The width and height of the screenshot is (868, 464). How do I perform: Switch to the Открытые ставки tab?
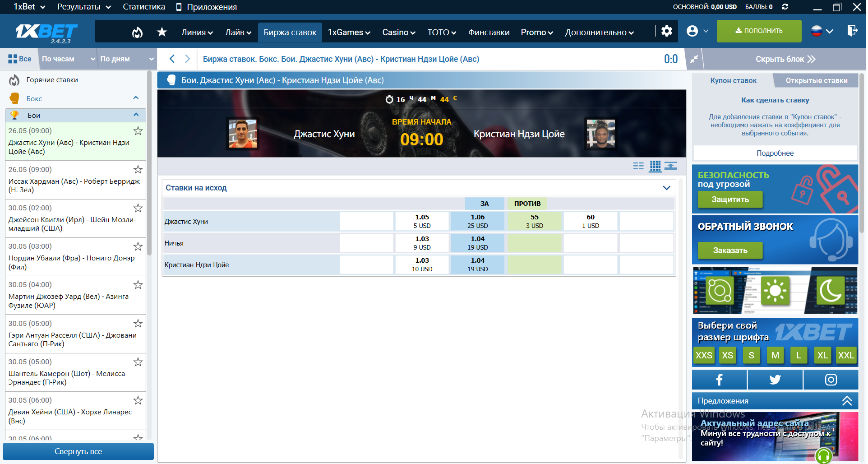tap(816, 80)
